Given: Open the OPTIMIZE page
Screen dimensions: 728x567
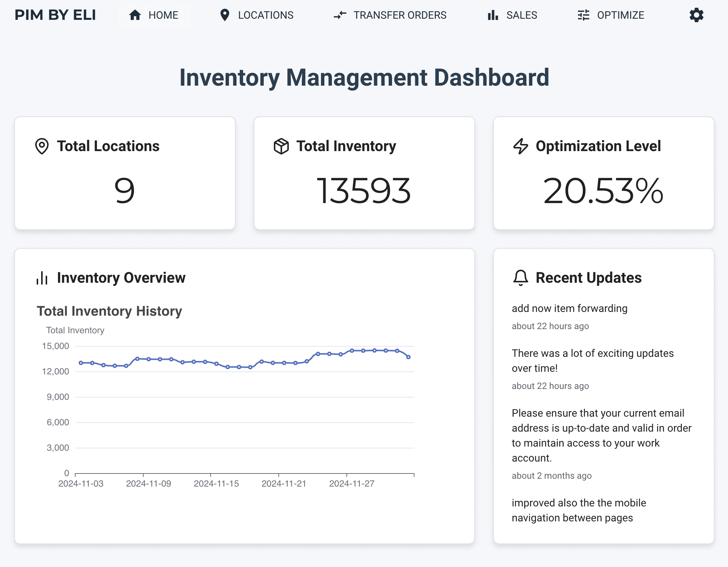Looking at the screenshot, I should pyautogui.click(x=611, y=15).
